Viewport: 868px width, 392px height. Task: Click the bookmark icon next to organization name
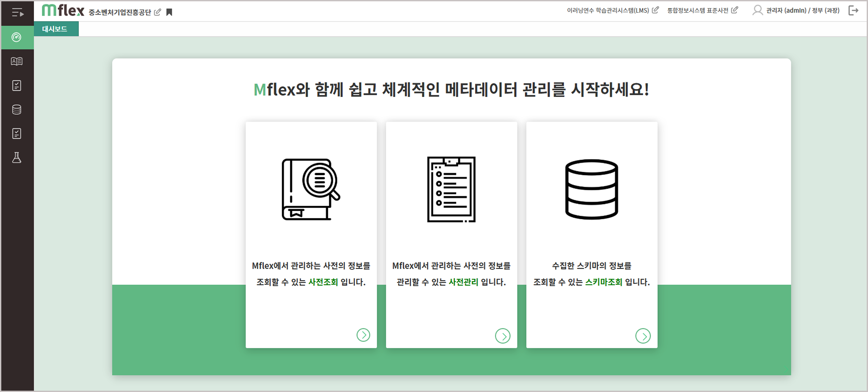click(x=169, y=13)
